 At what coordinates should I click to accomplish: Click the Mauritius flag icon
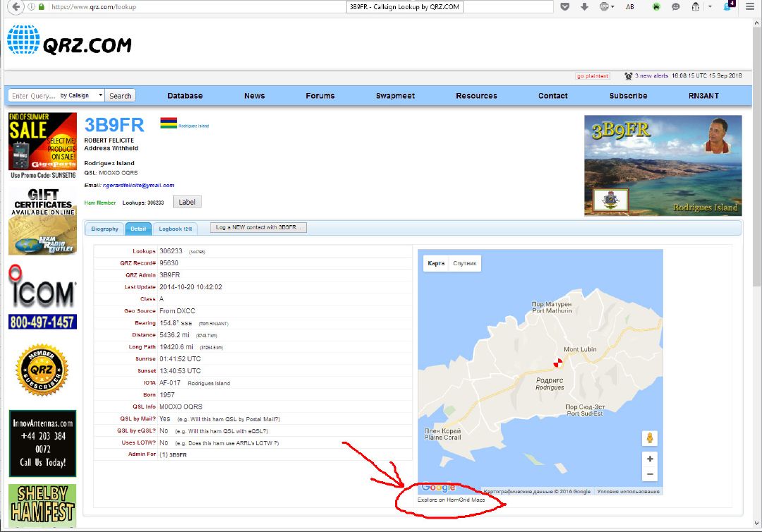click(x=169, y=123)
